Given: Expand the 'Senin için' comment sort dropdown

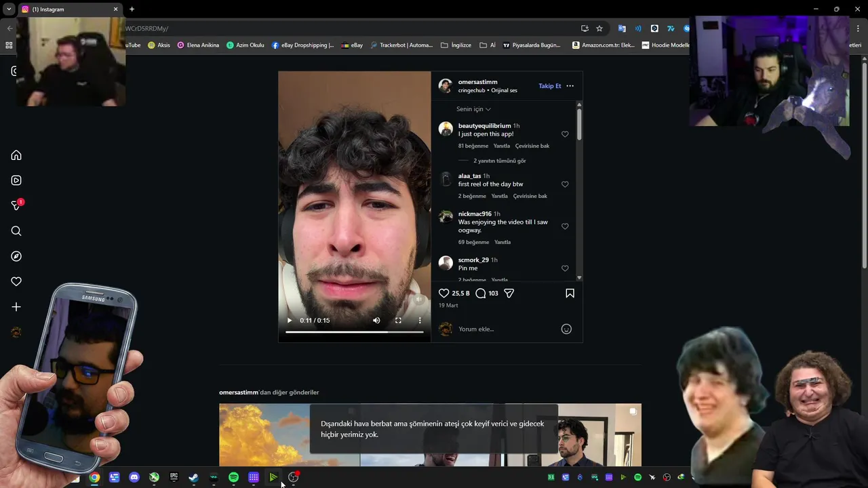Looking at the screenshot, I should click(x=473, y=109).
